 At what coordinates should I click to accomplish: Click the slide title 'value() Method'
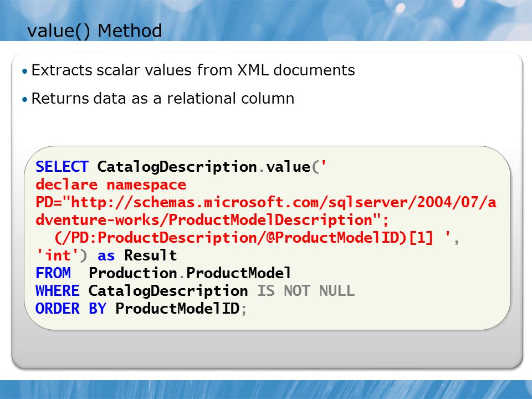point(94,31)
